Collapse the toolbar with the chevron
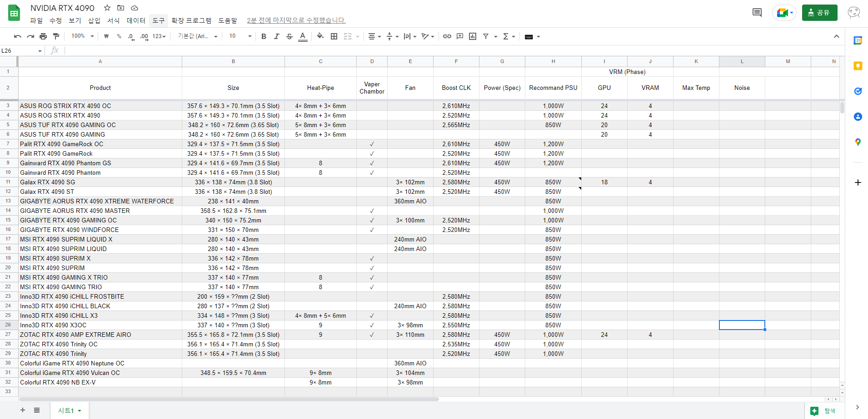868x419 pixels. (836, 36)
